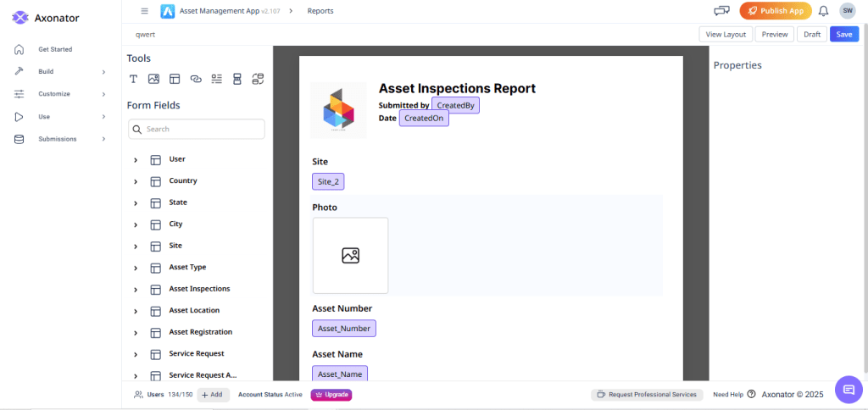
Task: Expand the Country form field node
Action: coord(136,181)
